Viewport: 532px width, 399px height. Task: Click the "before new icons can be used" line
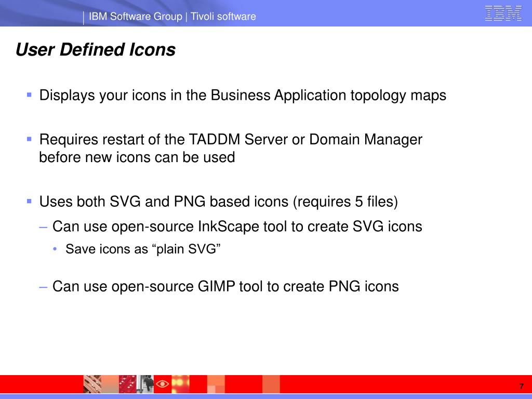pyautogui.click(x=137, y=157)
